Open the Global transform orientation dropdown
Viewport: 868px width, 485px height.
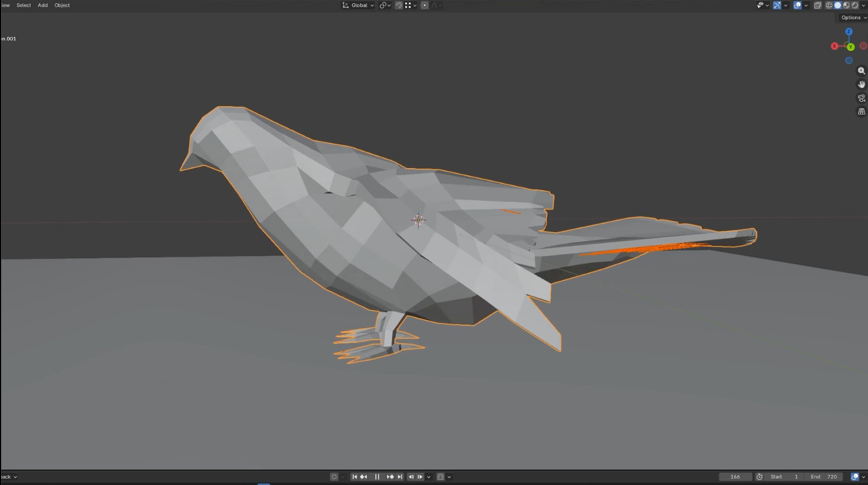point(358,6)
